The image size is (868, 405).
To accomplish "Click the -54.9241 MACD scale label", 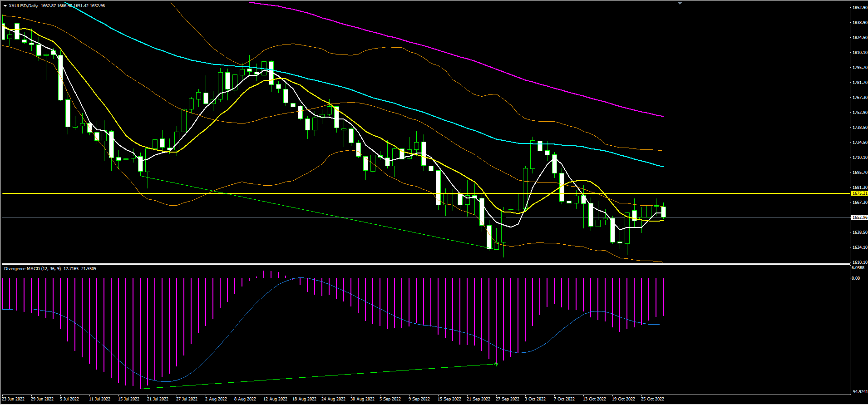I will click(858, 392).
